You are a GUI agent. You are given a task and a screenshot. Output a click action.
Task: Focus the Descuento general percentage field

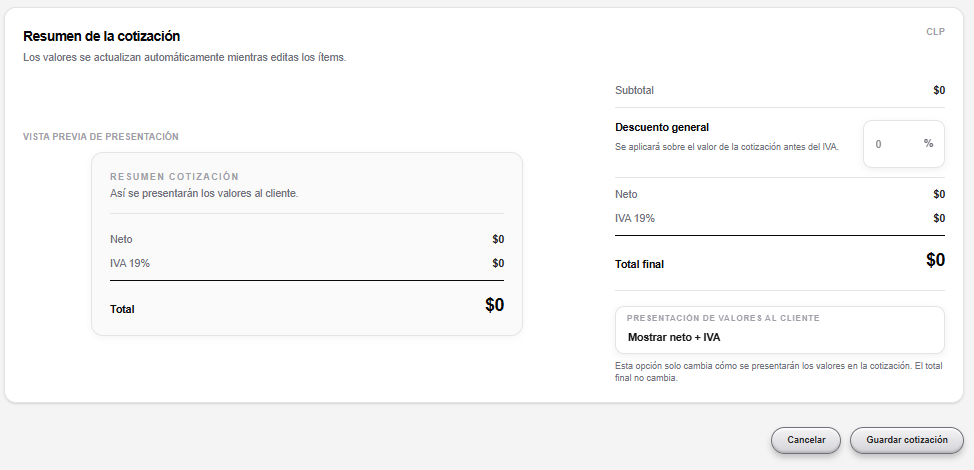point(895,144)
